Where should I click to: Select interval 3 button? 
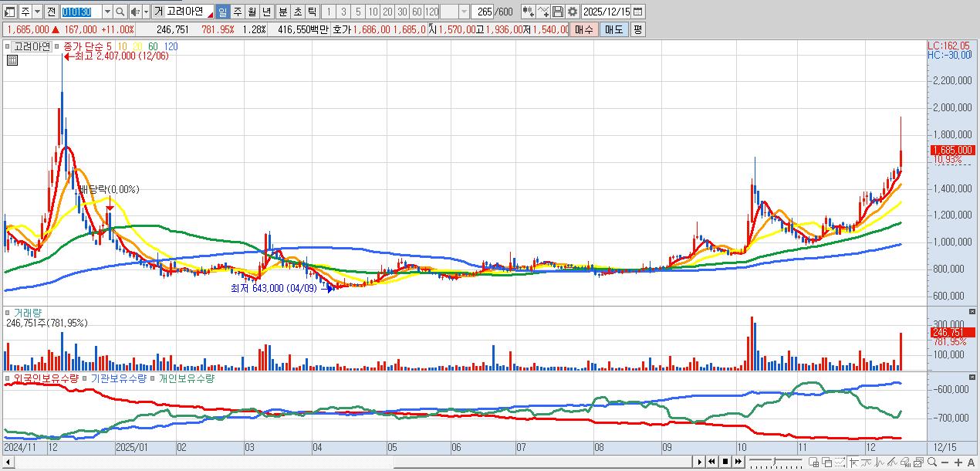coord(343,12)
